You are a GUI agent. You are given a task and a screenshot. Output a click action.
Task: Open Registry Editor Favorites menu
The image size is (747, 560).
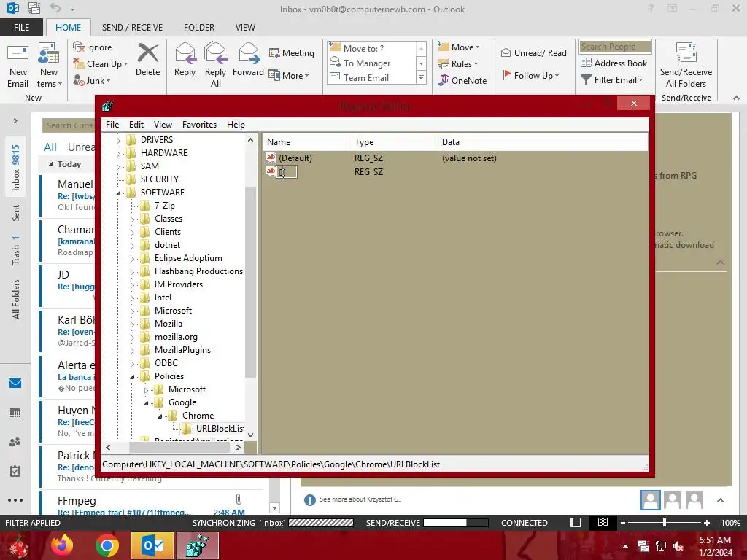tap(199, 124)
